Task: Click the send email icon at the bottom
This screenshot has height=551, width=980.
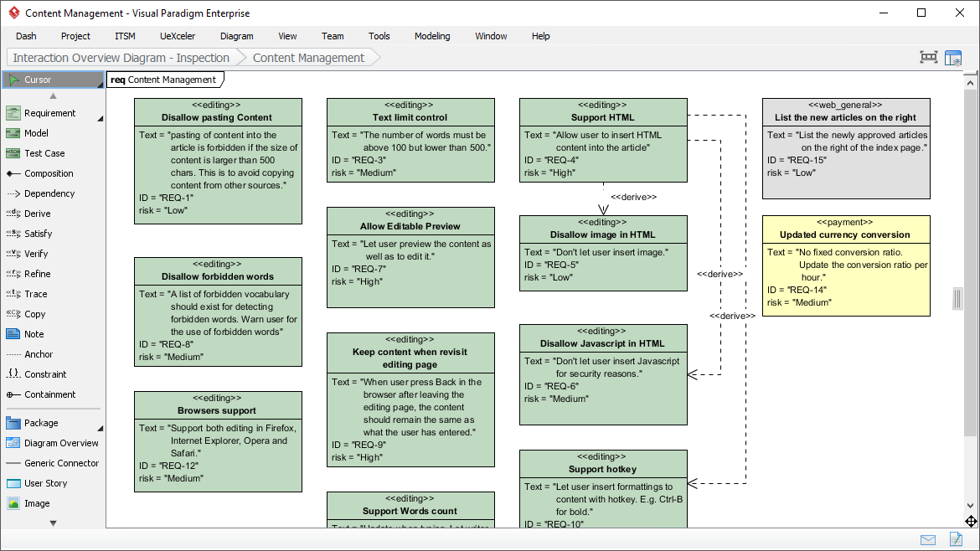Action: point(928,540)
